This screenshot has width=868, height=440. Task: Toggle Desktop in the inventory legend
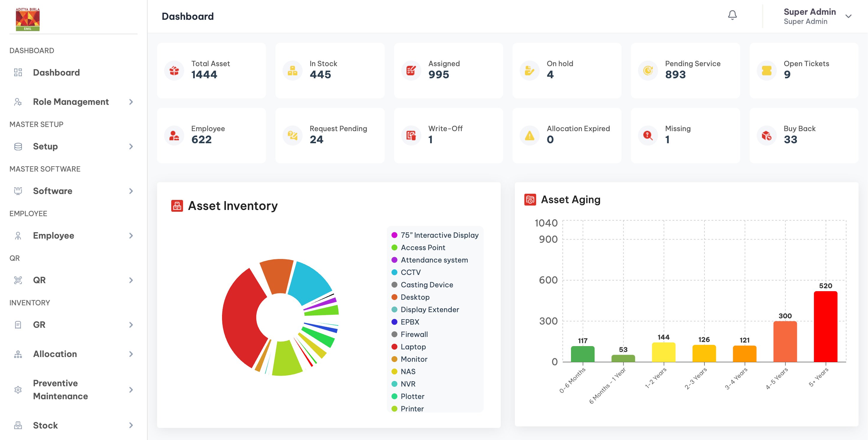tap(410, 297)
